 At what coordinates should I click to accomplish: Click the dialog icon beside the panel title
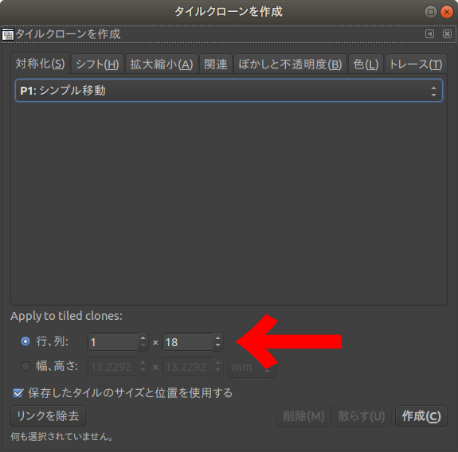pyautogui.click(x=8, y=34)
